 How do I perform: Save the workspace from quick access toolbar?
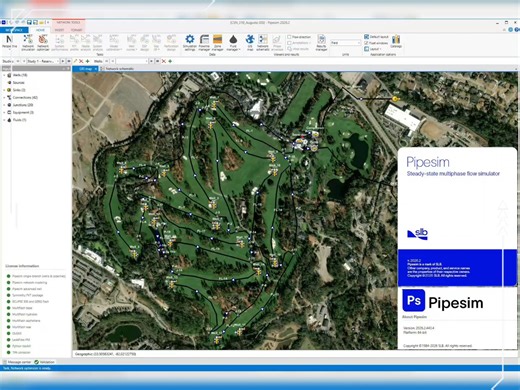tap(29, 22)
